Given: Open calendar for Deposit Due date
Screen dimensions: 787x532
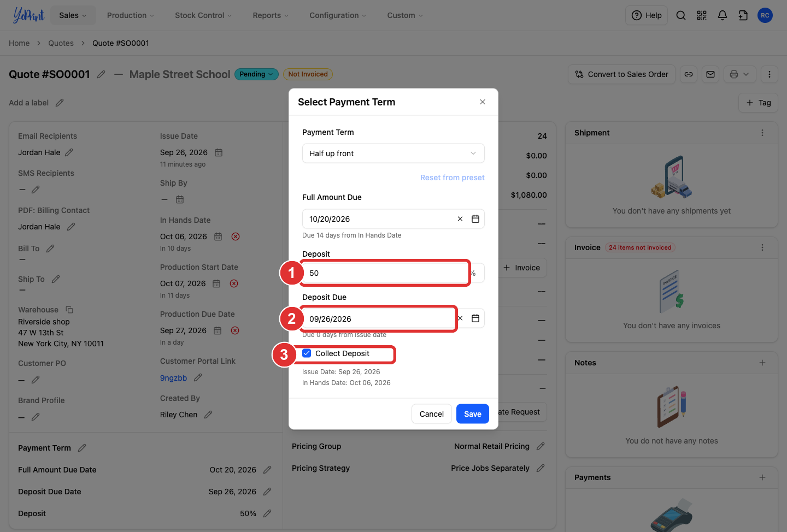Looking at the screenshot, I should pyautogui.click(x=475, y=318).
